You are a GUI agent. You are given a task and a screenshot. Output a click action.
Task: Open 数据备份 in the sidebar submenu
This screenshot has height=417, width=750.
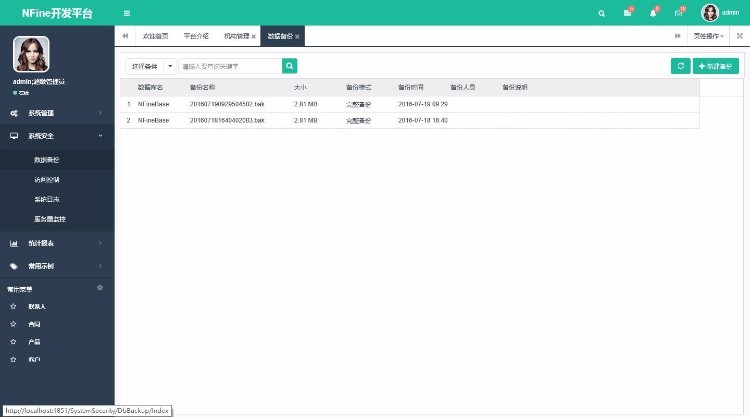pyautogui.click(x=46, y=160)
